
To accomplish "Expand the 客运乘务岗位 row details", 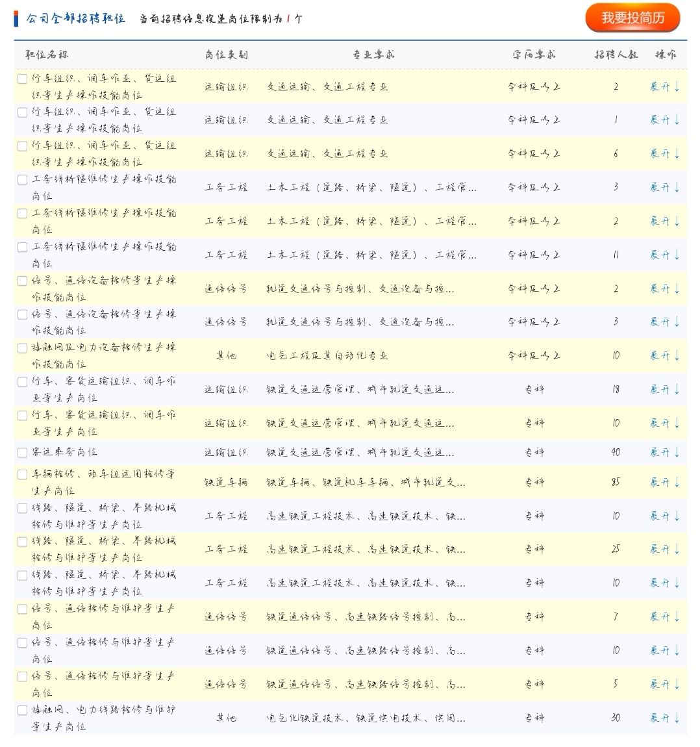I will (x=664, y=452).
